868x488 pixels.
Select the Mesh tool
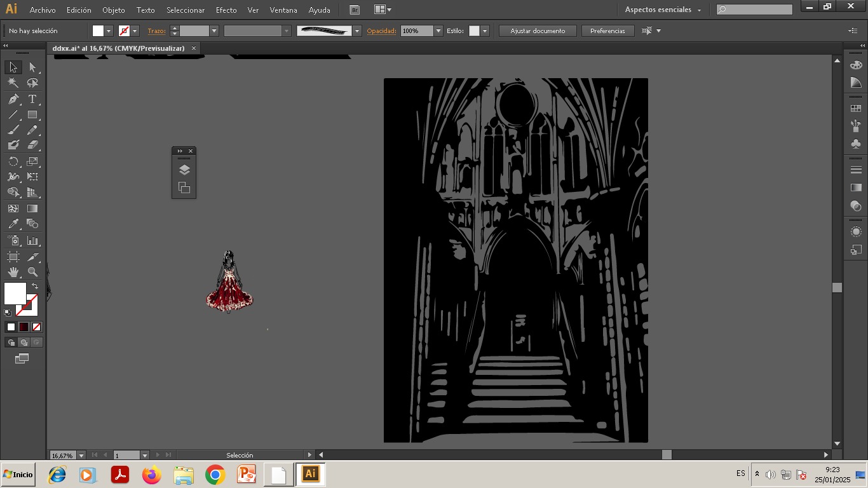point(13,208)
